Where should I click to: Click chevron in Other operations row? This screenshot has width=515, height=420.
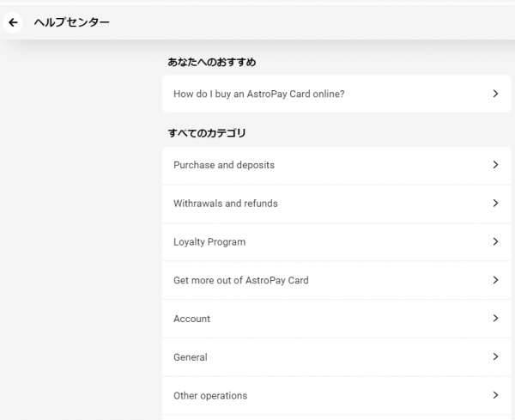pyautogui.click(x=495, y=395)
